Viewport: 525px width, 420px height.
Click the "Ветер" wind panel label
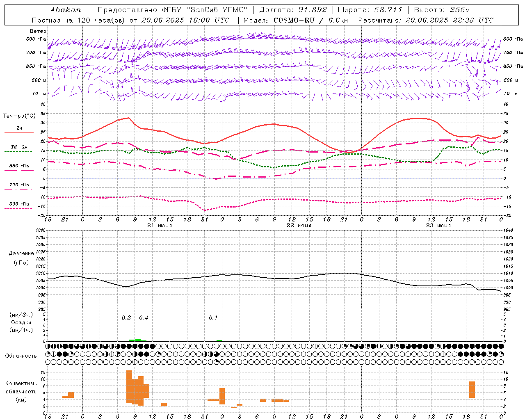[x=38, y=31]
